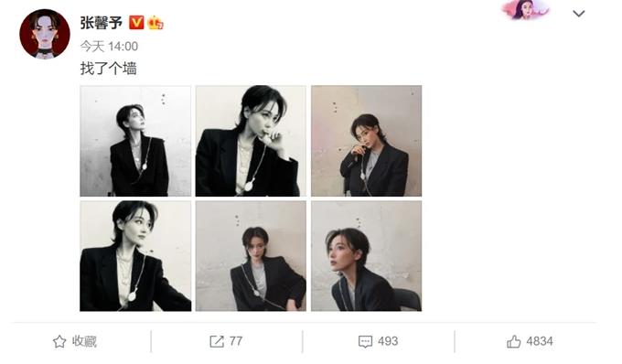Click the 收藏 favorite label
This screenshot has width=622, height=364.
click(84, 341)
